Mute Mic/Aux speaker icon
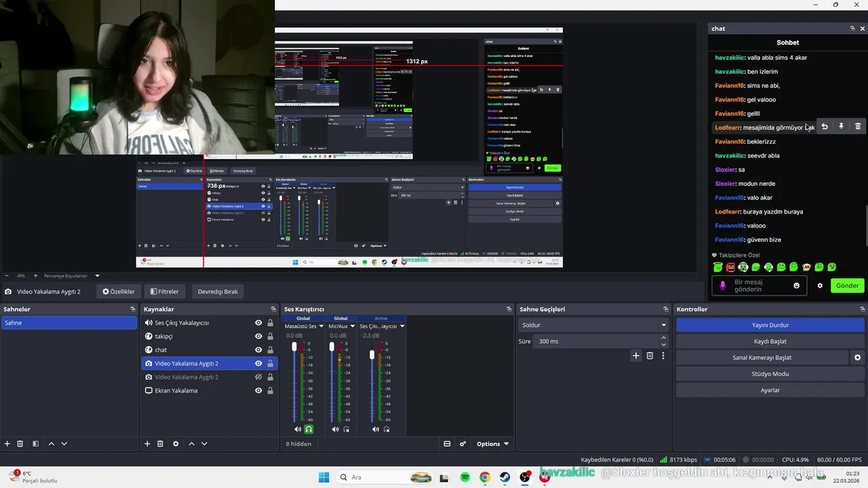Viewport: 868px width, 488px height. pos(335,429)
